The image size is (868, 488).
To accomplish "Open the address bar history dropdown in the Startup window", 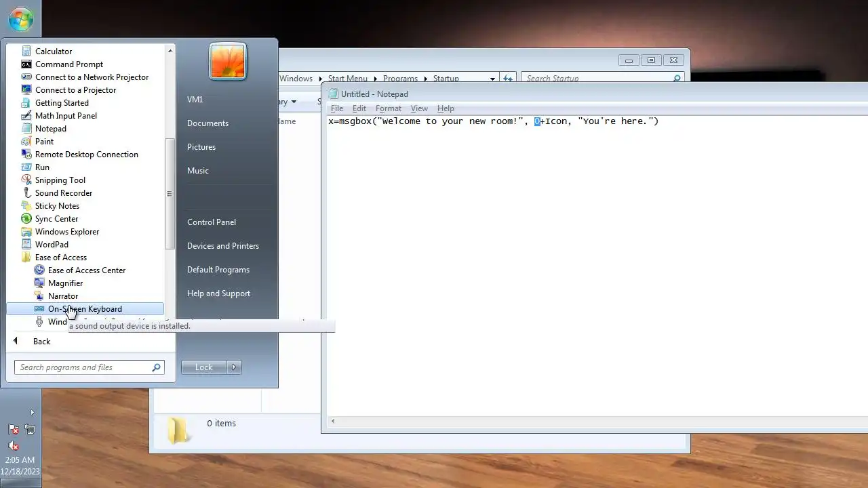I will pos(493,79).
